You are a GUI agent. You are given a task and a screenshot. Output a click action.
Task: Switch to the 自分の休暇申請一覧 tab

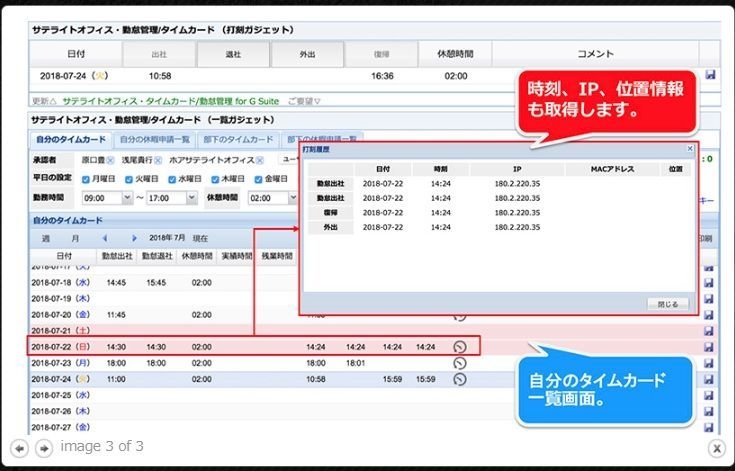155,140
